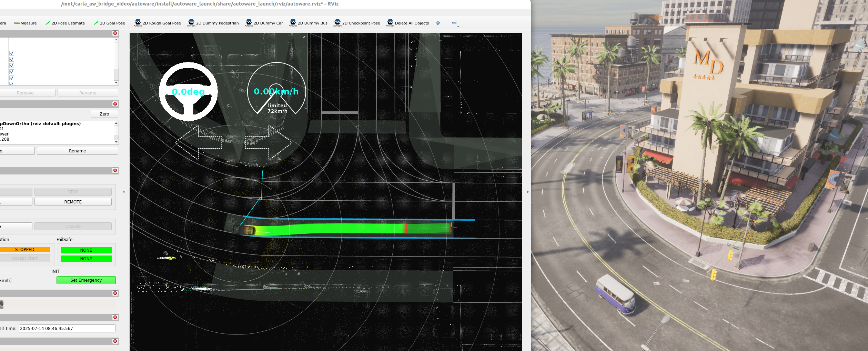The image size is (868, 351).
Task: Click the steering wheel 0.0deg overlay
Action: [188, 91]
